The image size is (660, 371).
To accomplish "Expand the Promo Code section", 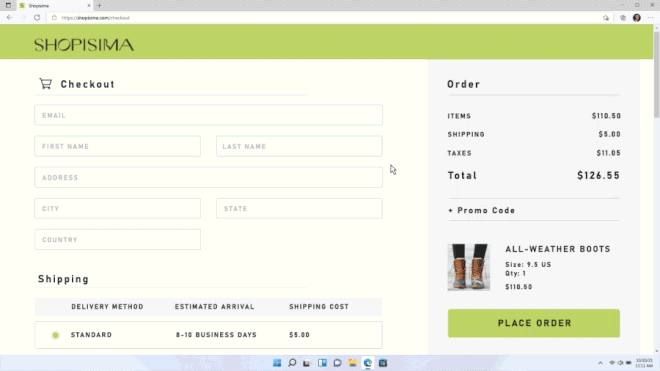I will (x=482, y=210).
